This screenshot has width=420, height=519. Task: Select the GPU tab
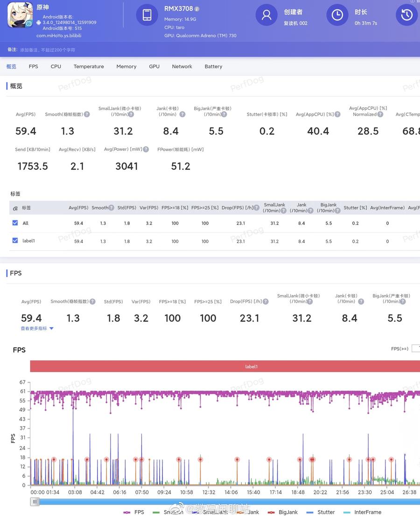pyautogui.click(x=154, y=66)
